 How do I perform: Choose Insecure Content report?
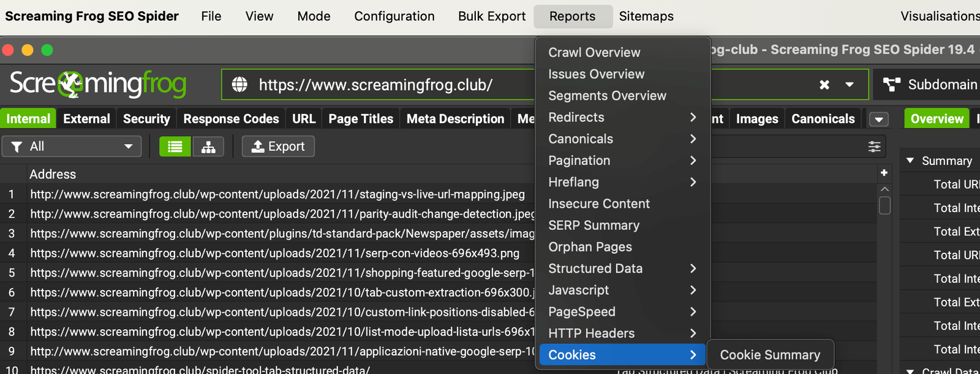(x=623, y=204)
